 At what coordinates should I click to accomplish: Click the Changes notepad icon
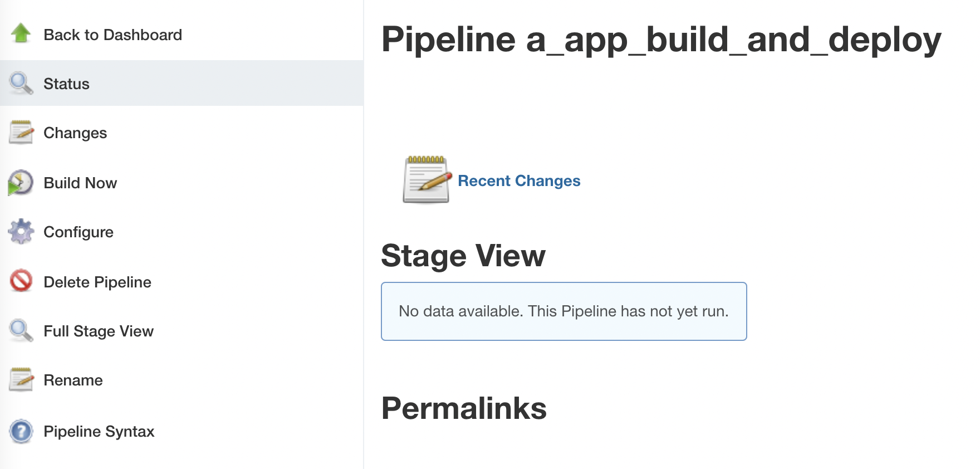pos(21,133)
